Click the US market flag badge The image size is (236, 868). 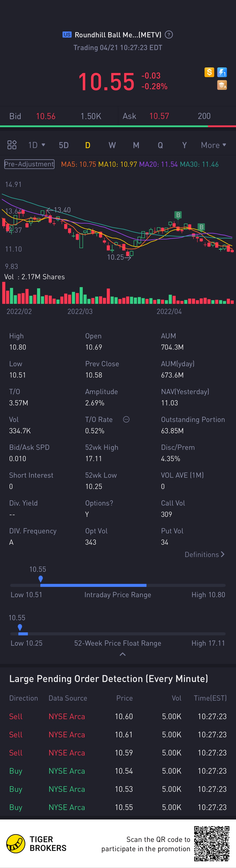pyautogui.click(x=67, y=35)
